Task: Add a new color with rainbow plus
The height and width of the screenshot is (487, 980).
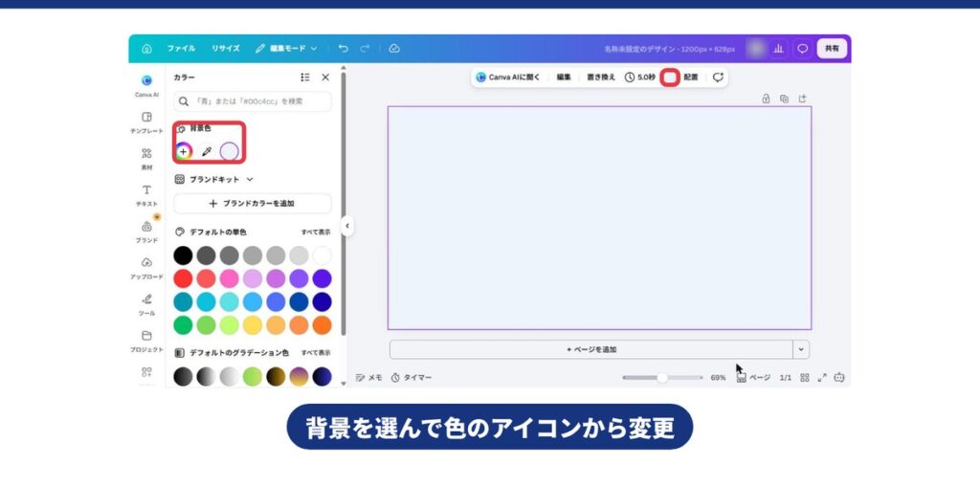Action: pos(183,151)
